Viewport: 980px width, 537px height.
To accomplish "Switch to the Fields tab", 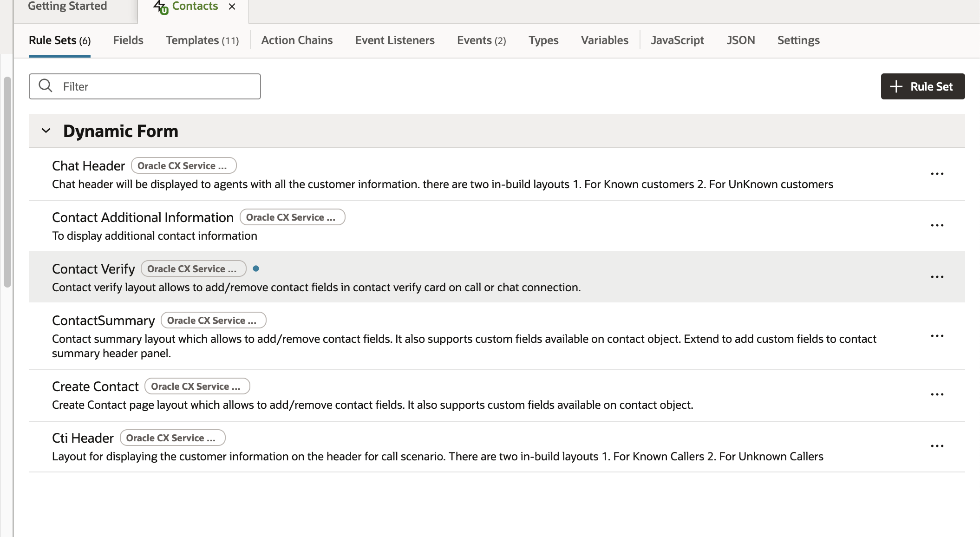I will coord(128,40).
